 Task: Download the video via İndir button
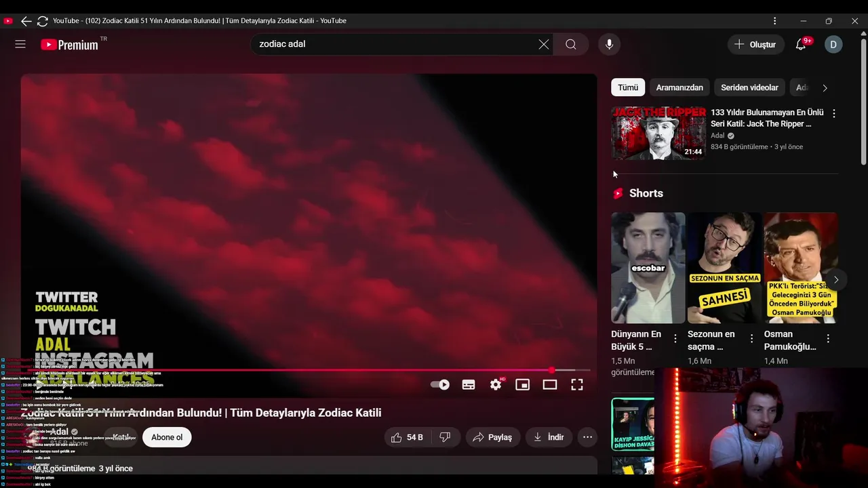click(x=549, y=437)
